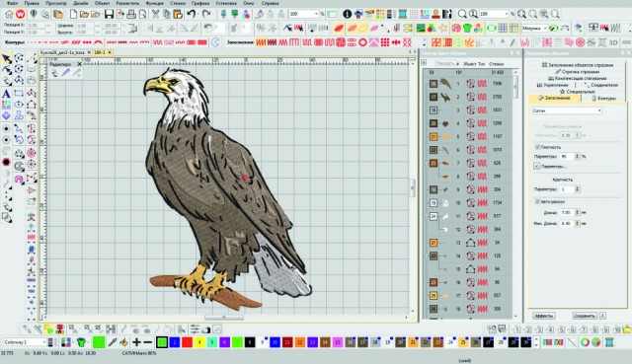Viewport: 632px width, 364px height.
Task: Click the scissors Cut icon
Action: 155,14
